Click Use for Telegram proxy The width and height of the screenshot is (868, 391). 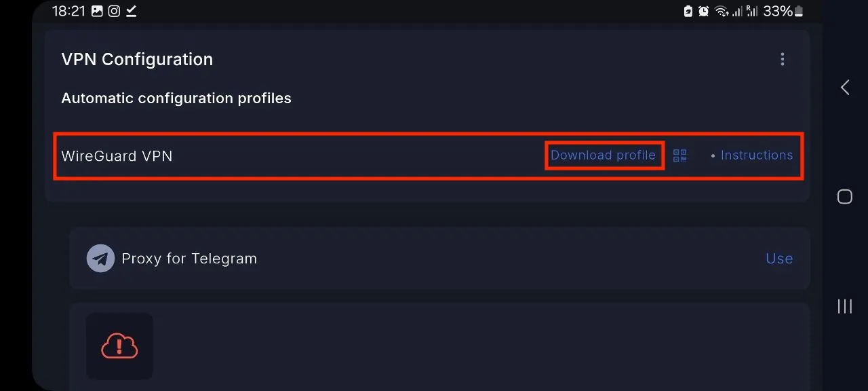click(779, 259)
